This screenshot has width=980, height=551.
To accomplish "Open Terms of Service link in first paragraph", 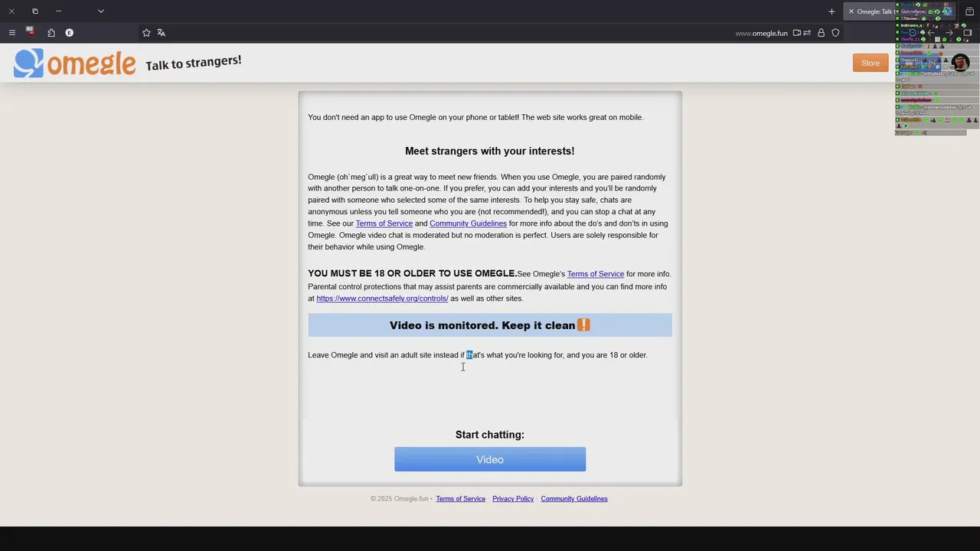I will pyautogui.click(x=384, y=223).
